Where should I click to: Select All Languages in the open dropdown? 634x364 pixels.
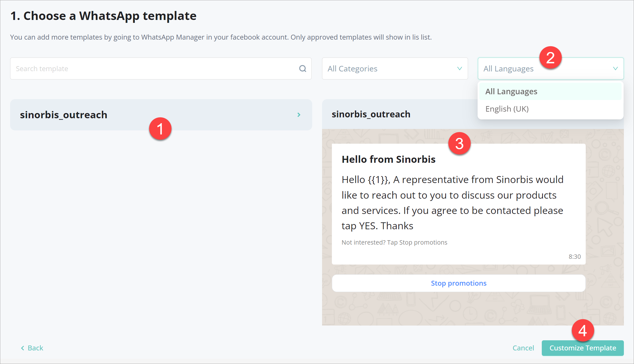[511, 91]
